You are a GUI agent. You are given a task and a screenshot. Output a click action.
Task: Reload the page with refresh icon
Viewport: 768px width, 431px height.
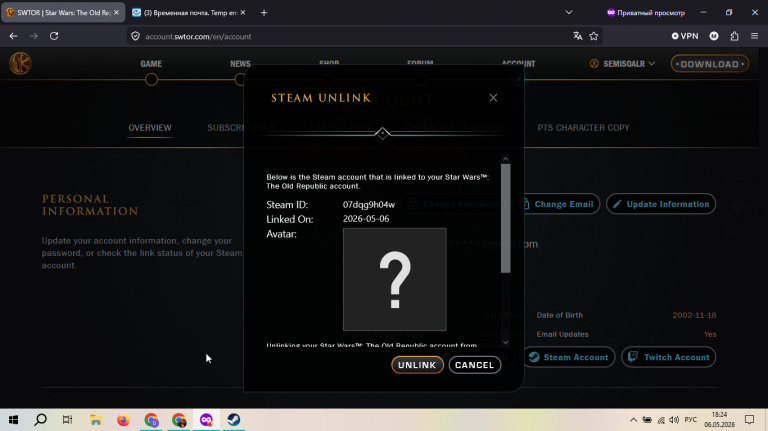point(54,36)
